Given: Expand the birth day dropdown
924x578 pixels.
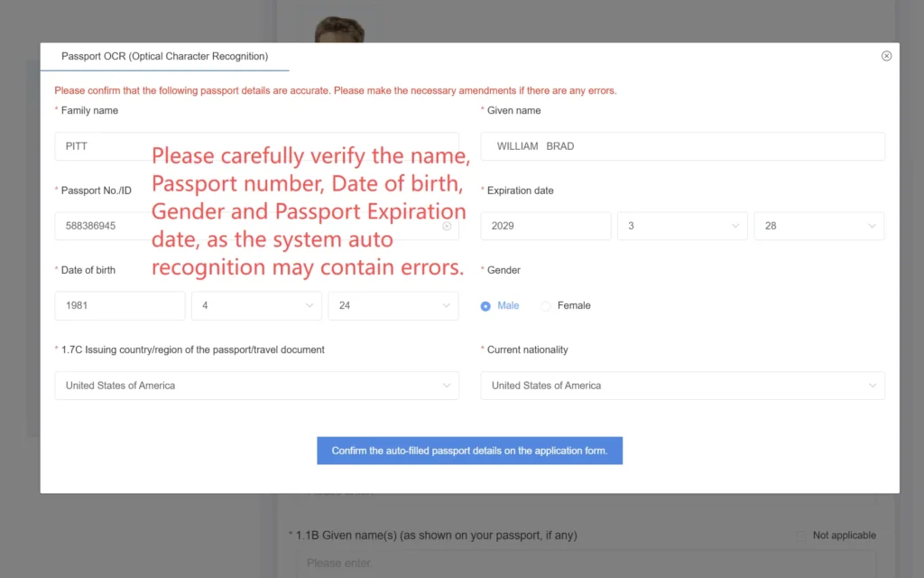Looking at the screenshot, I should (x=393, y=305).
